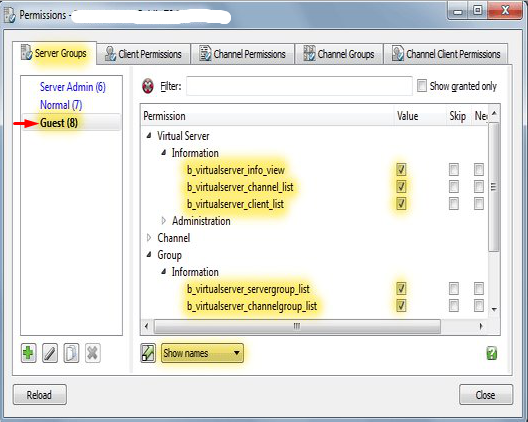Open the Channel Groups tab
Viewport: 528px width, 422px height.
[x=339, y=54]
